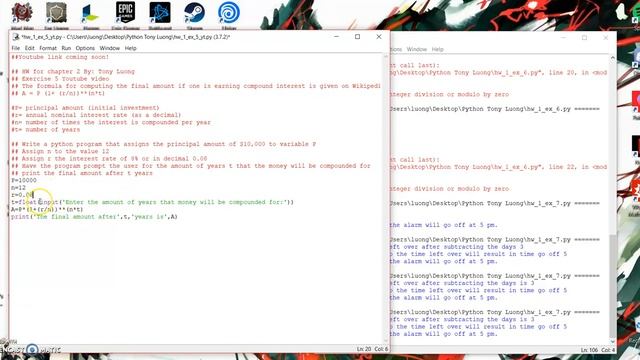Open the Help menu in the shell window
The image size is (640, 360).
[437, 49]
